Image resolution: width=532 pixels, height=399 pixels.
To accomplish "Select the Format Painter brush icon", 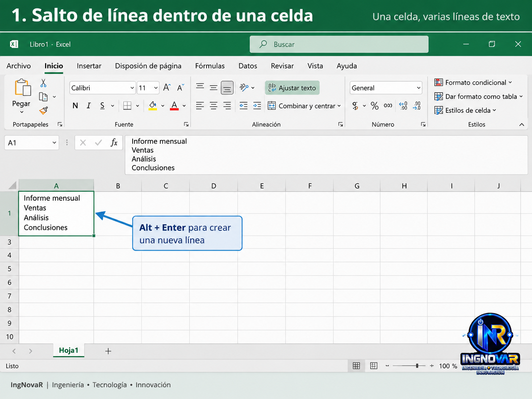I will (x=44, y=110).
